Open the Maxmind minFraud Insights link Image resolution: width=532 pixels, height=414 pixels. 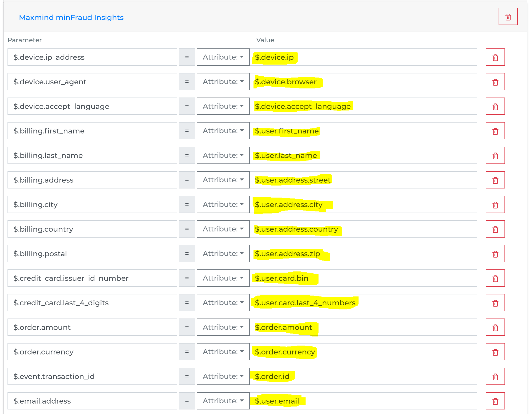(x=71, y=18)
